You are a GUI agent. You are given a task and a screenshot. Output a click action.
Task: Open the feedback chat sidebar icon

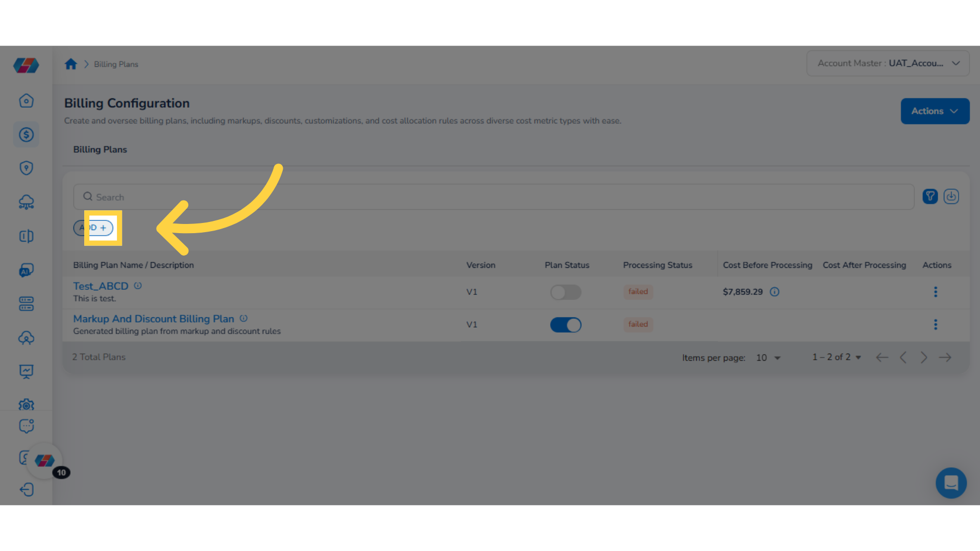click(x=26, y=426)
